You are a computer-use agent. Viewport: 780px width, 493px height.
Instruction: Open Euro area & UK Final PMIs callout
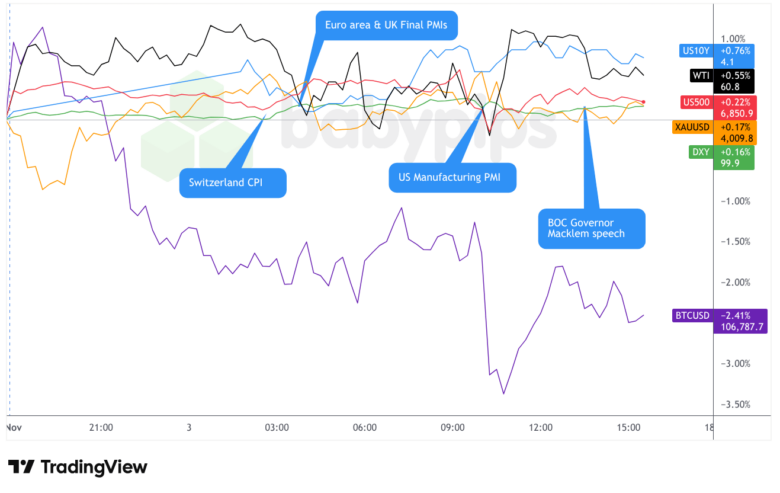pos(386,25)
